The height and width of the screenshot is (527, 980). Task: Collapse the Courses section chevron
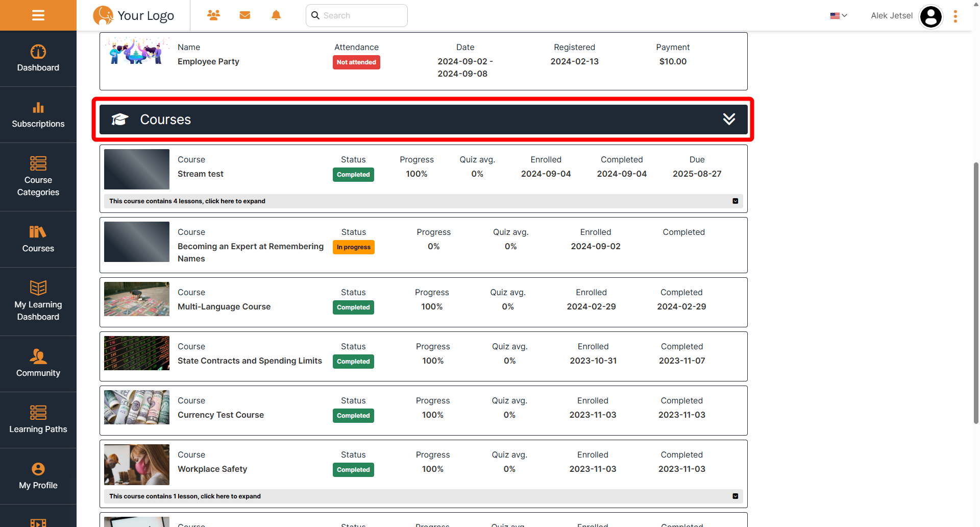tap(729, 119)
